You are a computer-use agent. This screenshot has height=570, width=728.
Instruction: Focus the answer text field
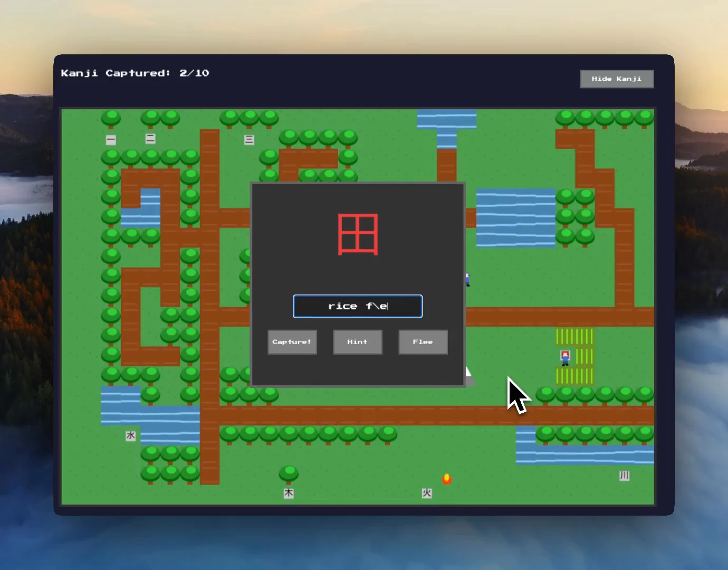(358, 306)
